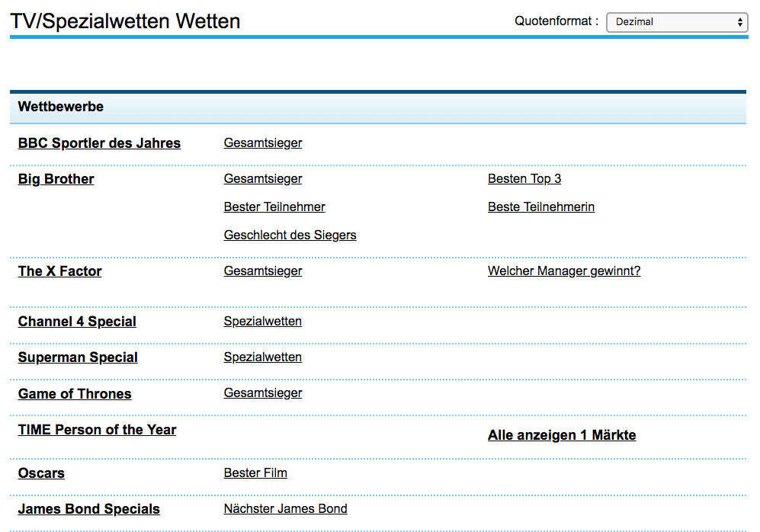This screenshot has height=532, width=760.
Task: Open the Game of Thrones competition
Action: (x=75, y=393)
